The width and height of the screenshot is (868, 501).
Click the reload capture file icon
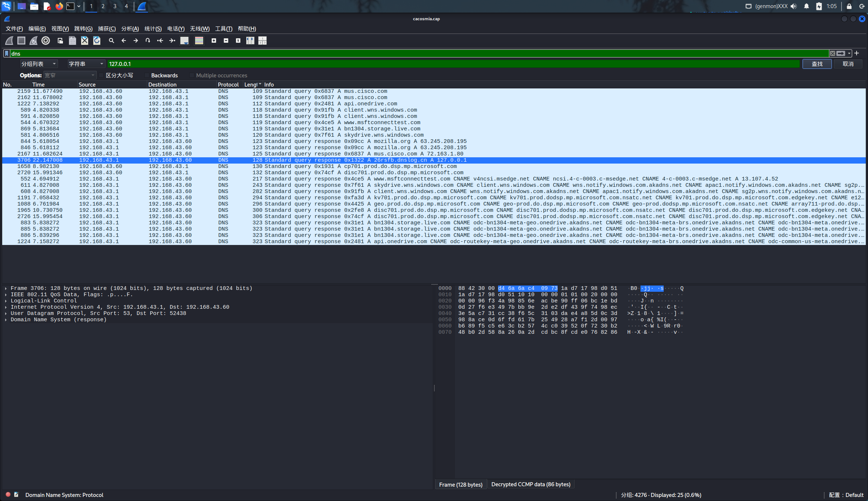[97, 41]
